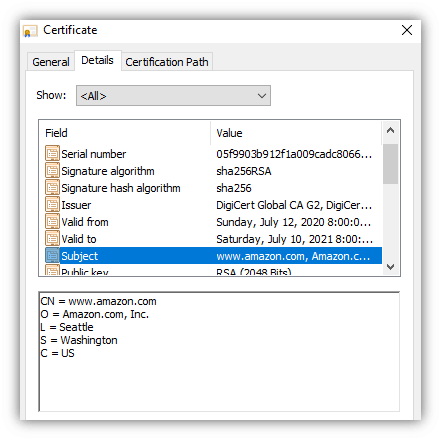Click the field list scroll up arrow
The image size is (441, 440).
click(x=391, y=131)
